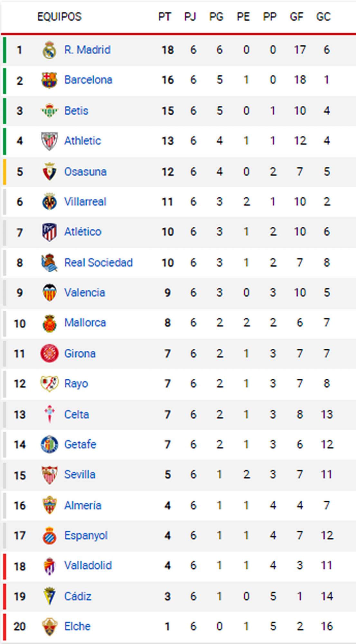
Task: Click the Osasuna shield icon
Action: coord(50,172)
